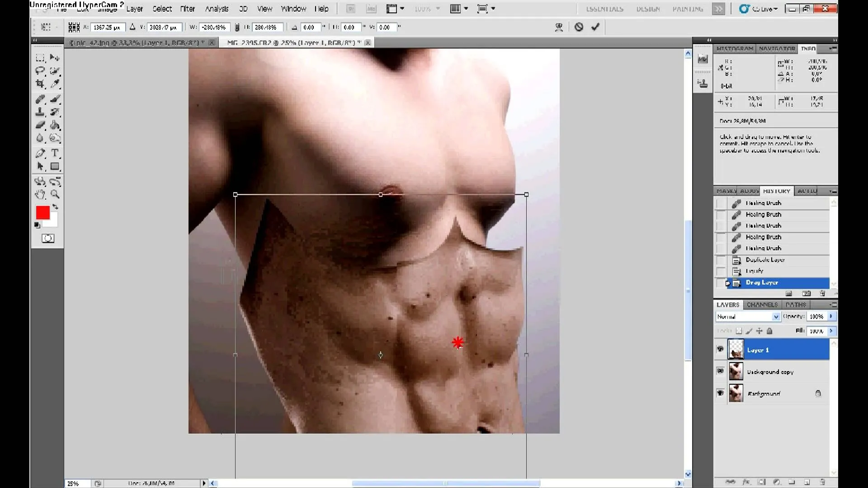Open the Layers panel options menu
868x488 pixels.
click(x=833, y=305)
